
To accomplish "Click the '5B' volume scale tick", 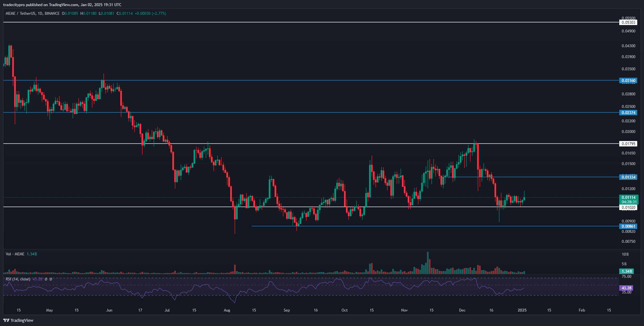I will [x=624, y=264].
